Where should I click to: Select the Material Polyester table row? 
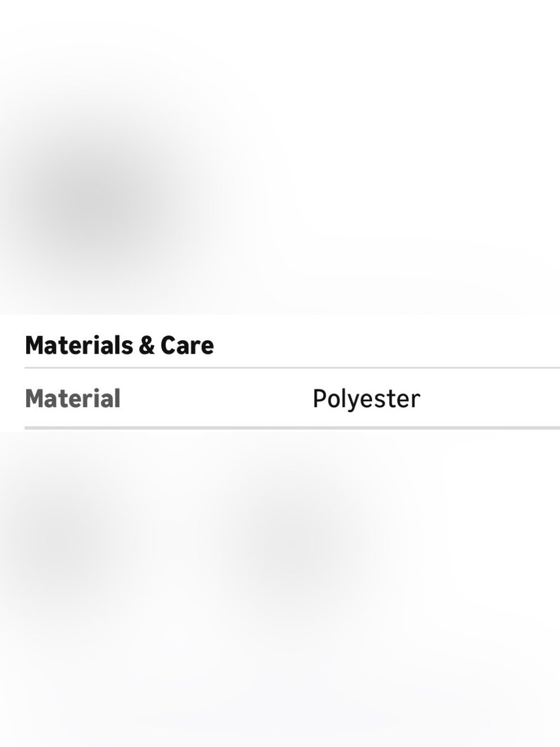pos(292,398)
